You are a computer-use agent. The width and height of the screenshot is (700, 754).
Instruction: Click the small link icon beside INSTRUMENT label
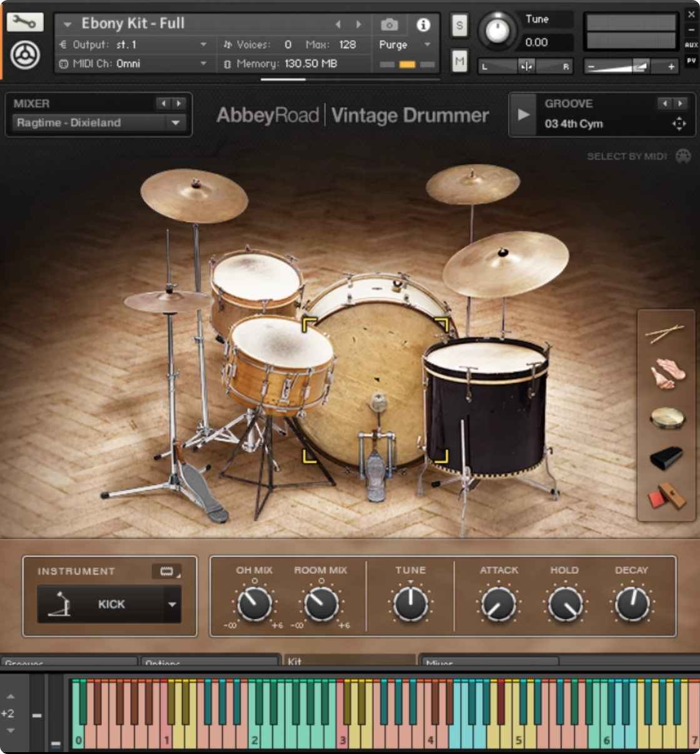[166, 571]
